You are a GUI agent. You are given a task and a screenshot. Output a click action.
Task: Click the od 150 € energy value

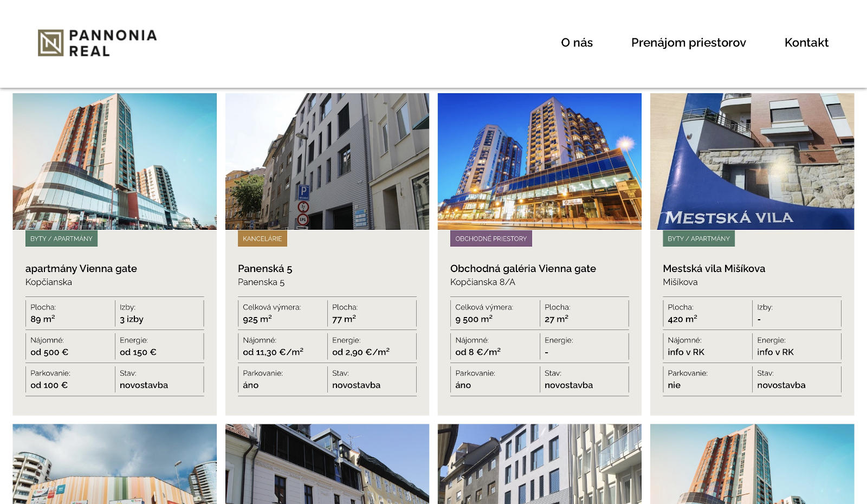pyautogui.click(x=138, y=352)
